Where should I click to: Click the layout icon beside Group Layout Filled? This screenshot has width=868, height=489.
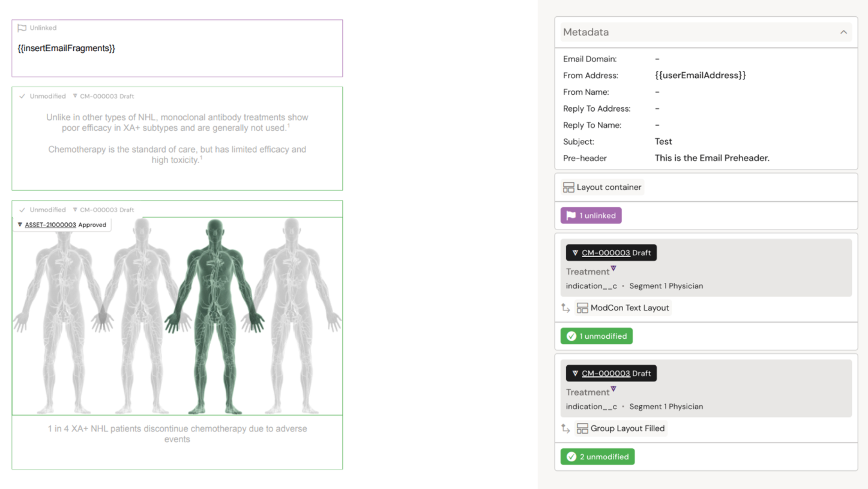582,429
